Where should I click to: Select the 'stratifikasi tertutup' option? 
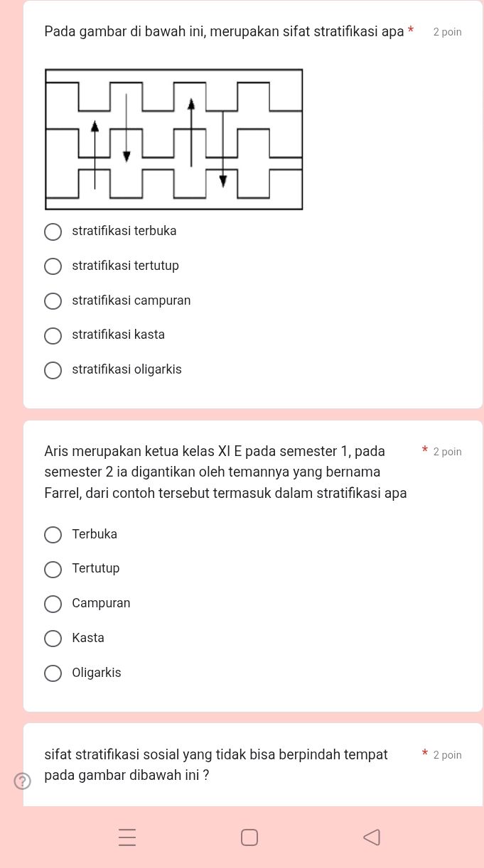(53, 266)
